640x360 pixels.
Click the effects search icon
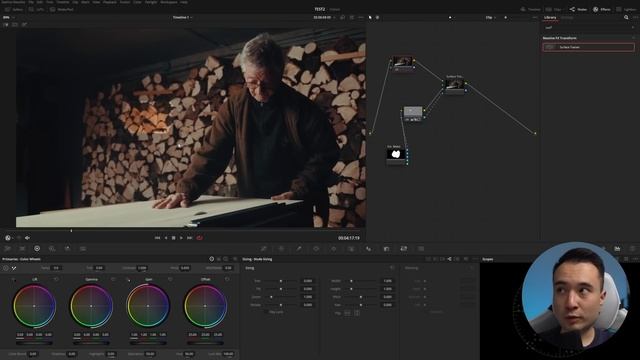pyautogui.click(x=626, y=18)
